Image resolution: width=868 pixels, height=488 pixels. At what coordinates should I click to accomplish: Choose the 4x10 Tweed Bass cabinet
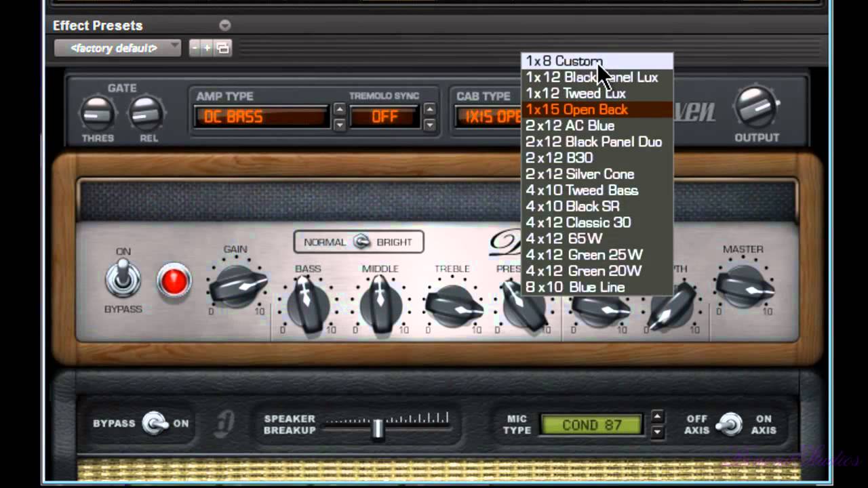[581, 190]
